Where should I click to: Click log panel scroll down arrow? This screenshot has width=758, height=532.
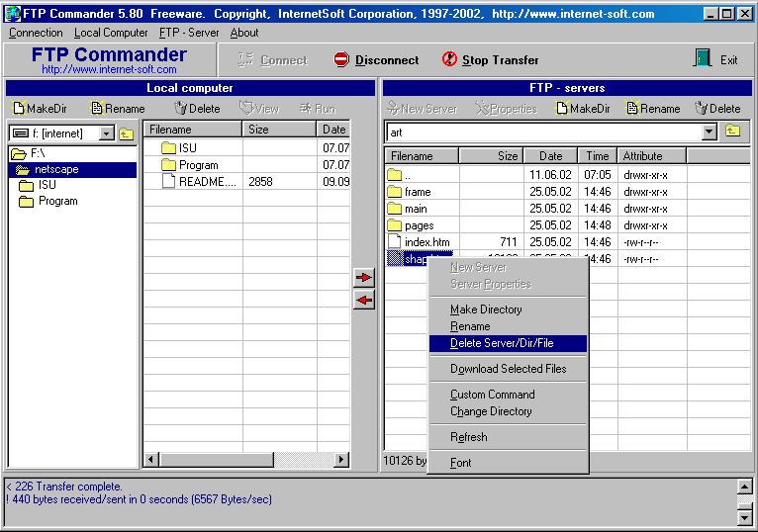coord(744,518)
